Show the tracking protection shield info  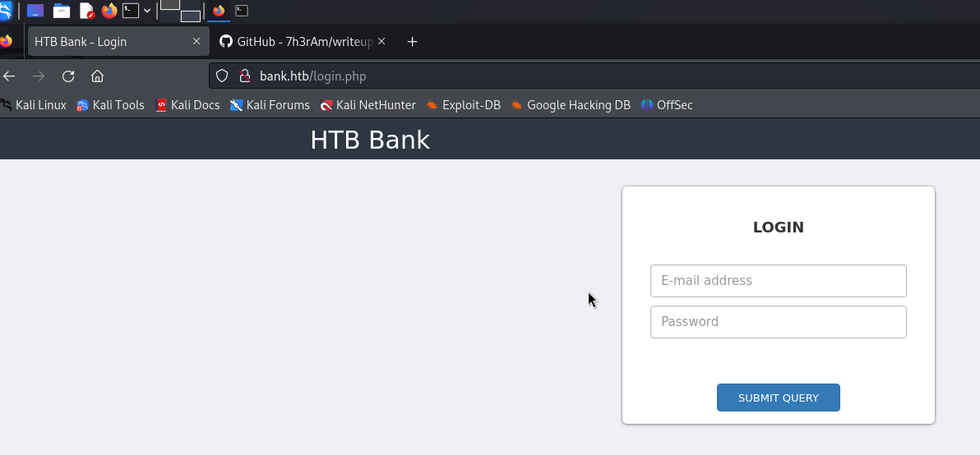(221, 76)
